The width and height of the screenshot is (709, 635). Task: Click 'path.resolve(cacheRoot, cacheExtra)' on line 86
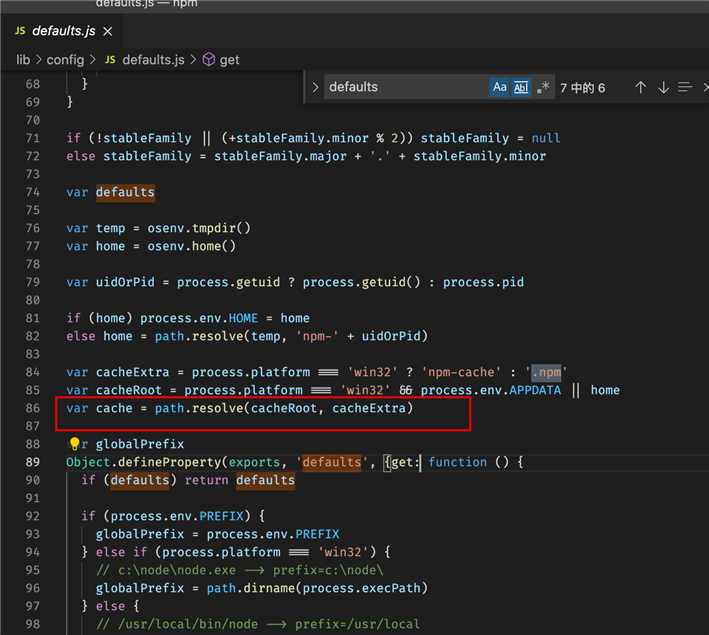[284, 408]
